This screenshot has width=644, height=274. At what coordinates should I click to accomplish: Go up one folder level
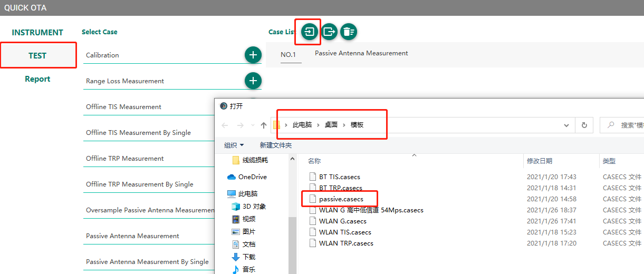pos(263,125)
